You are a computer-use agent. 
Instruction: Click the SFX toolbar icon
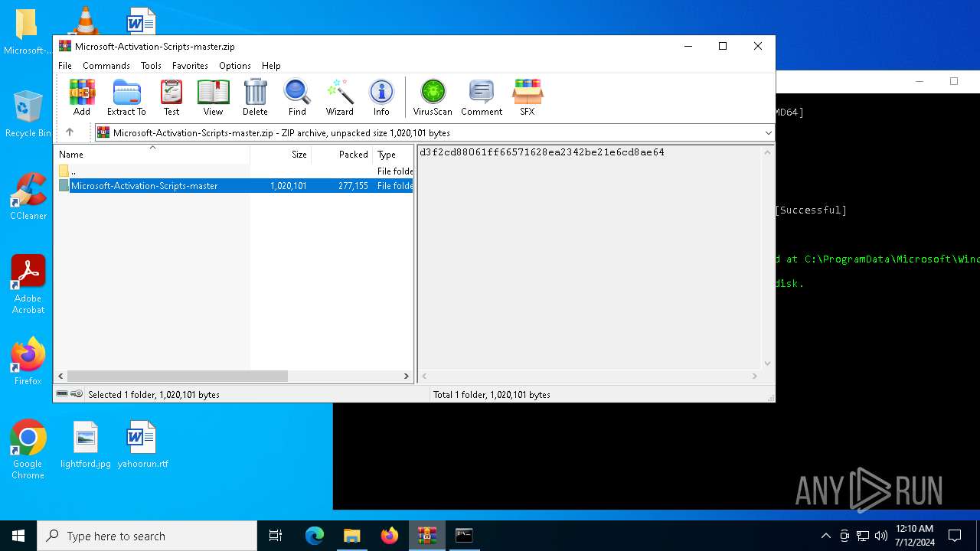pyautogui.click(x=528, y=97)
